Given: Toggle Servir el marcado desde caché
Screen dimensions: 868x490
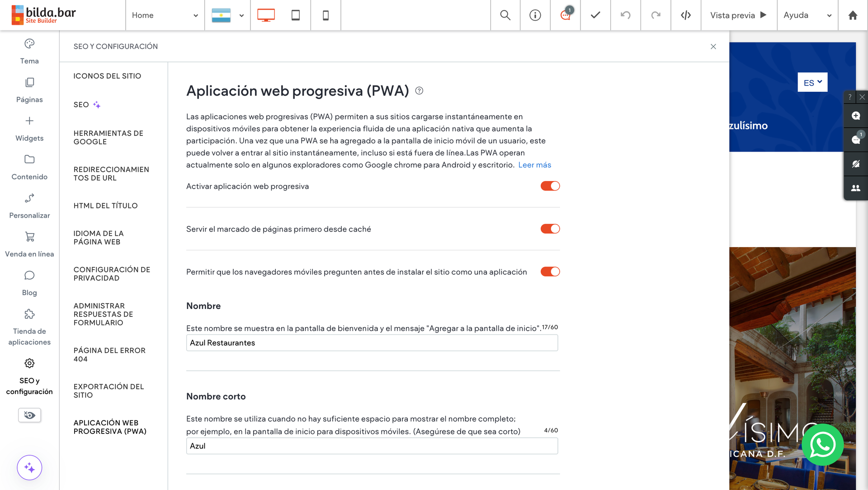Looking at the screenshot, I should [550, 229].
